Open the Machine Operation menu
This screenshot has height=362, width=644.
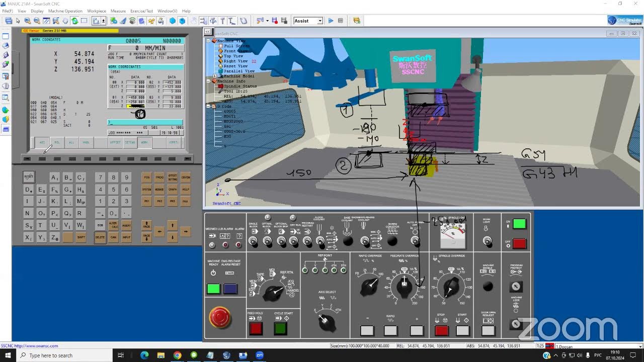[65, 11]
